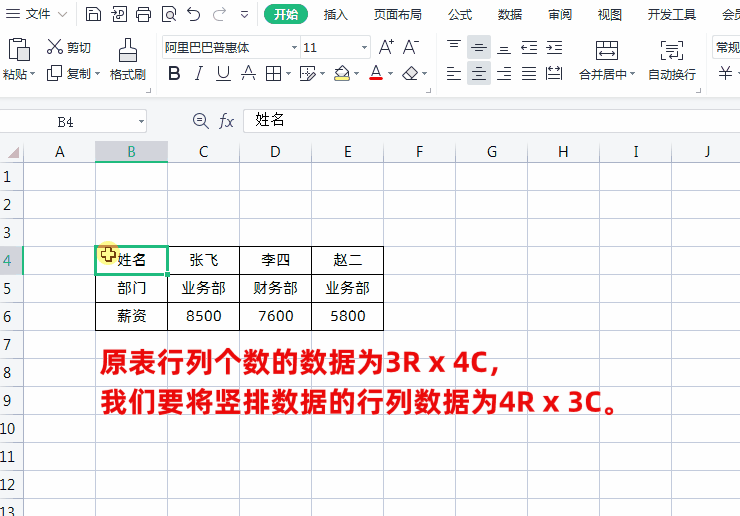Image resolution: width=740 pixels, height=516 pixels.
Task: Click the fx insert function icon
Action: (x=226, y=121)
